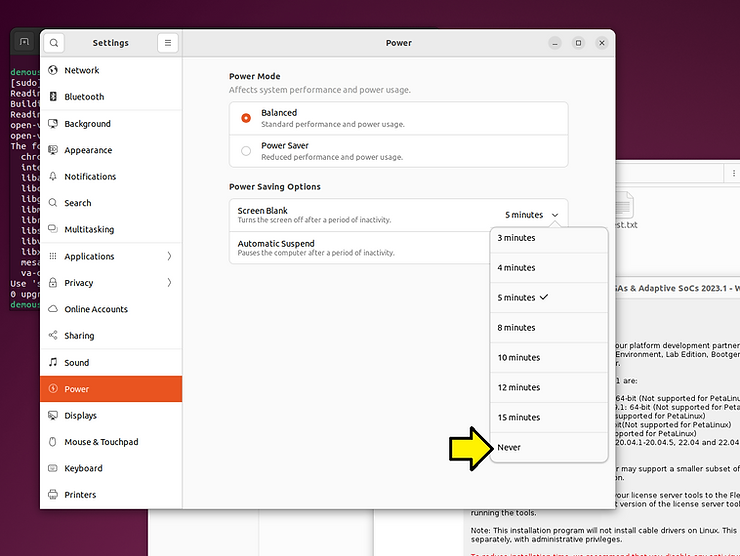Open Printers settings panel

(80, 495)
